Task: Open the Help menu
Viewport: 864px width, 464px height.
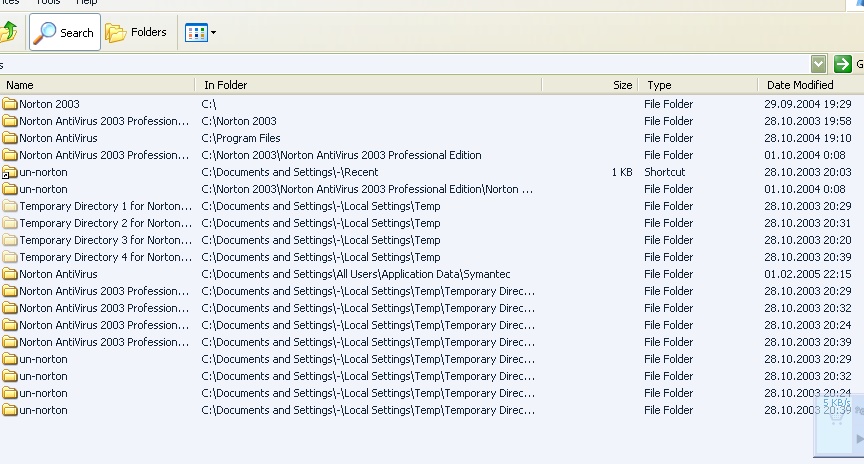Action: point(87,3)
